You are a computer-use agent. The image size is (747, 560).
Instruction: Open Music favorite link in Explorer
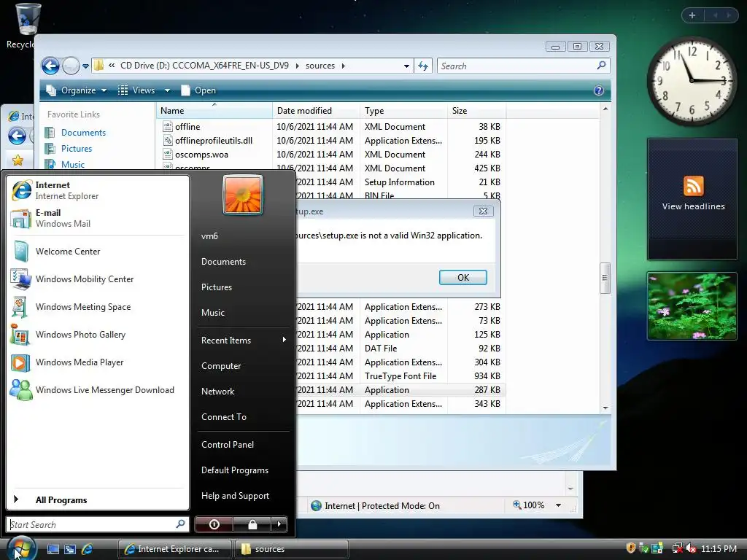(72, 164)
